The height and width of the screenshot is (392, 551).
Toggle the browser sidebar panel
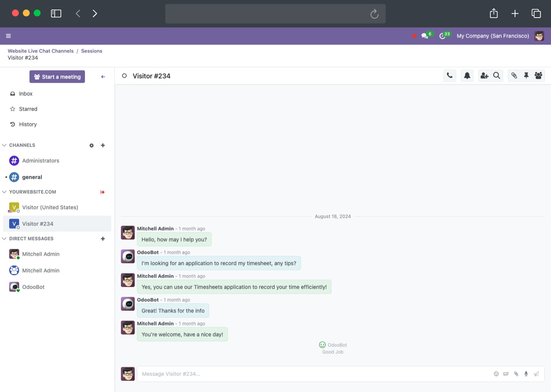pos(56,14)
